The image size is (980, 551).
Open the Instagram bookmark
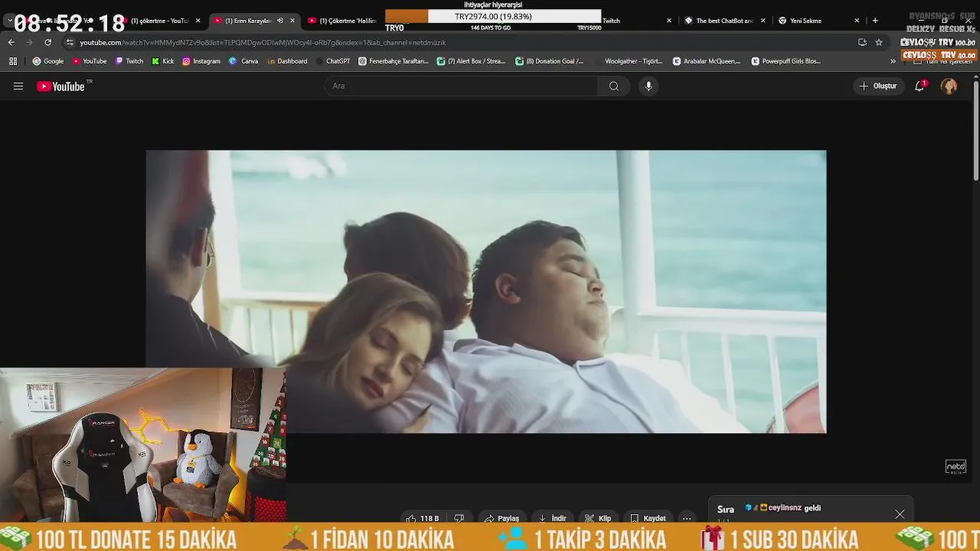click(x=201, y=61)
